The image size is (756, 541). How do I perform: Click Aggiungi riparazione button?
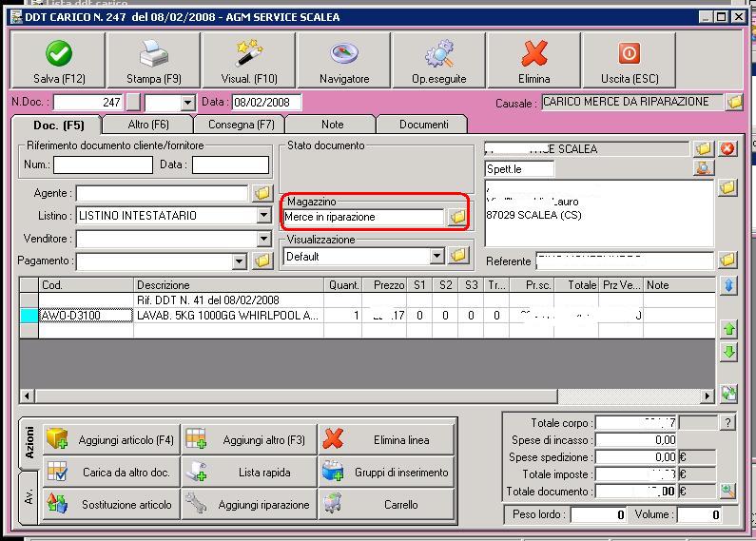(249, 504)
